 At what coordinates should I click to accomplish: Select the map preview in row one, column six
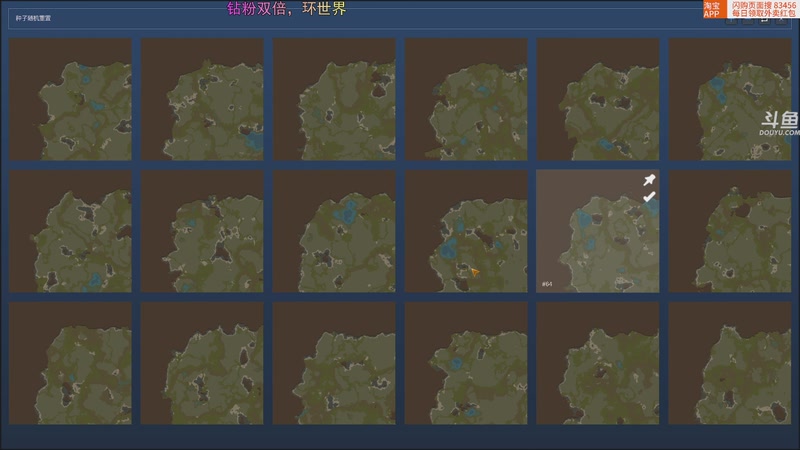point(730,99)
